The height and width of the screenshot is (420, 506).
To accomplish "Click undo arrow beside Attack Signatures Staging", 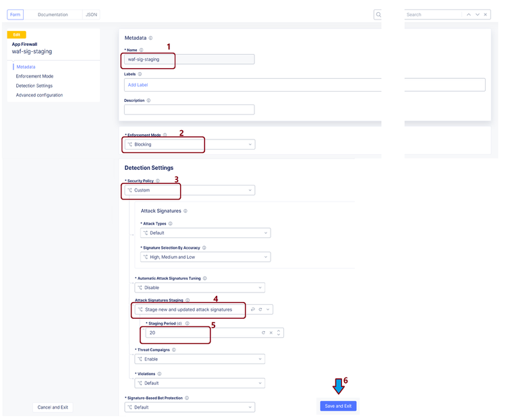I will tap(252, 309).
